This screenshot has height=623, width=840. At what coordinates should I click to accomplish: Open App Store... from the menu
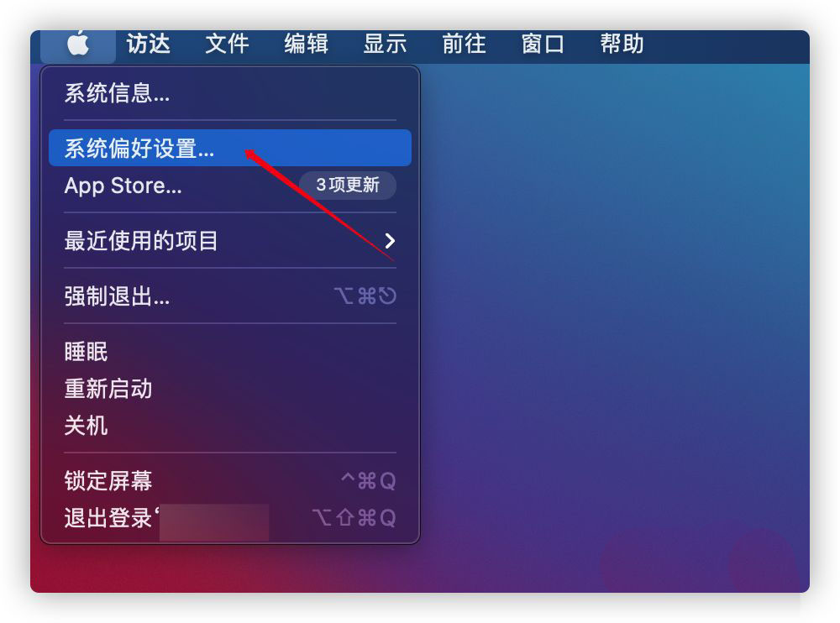tap(230, 186)
